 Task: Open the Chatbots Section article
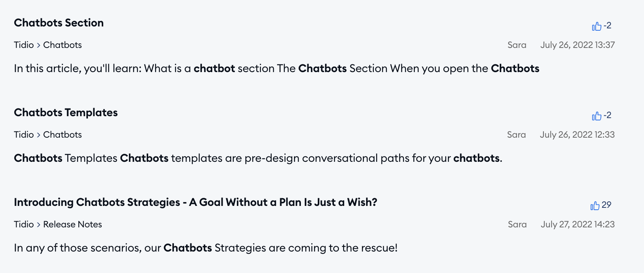(x=59, y=23)
